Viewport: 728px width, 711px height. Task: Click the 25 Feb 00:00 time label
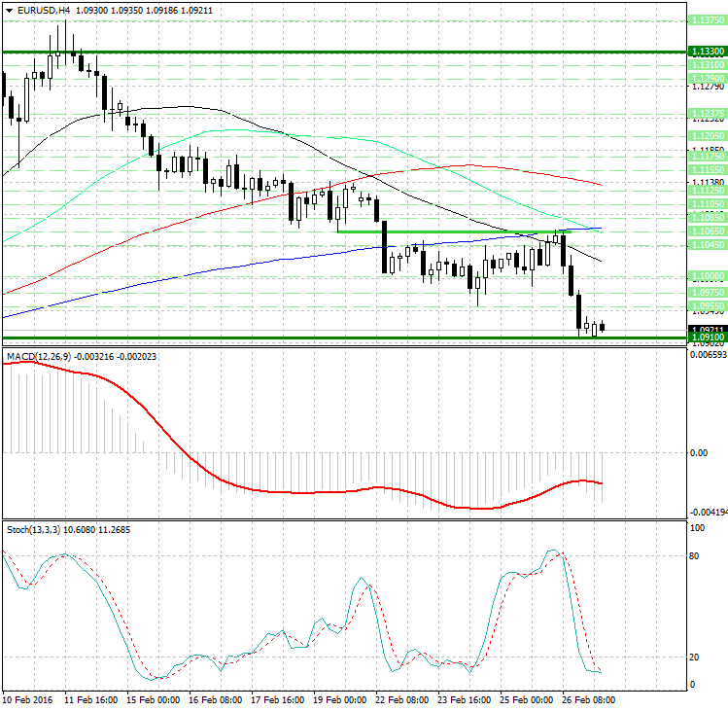point(527,700)
